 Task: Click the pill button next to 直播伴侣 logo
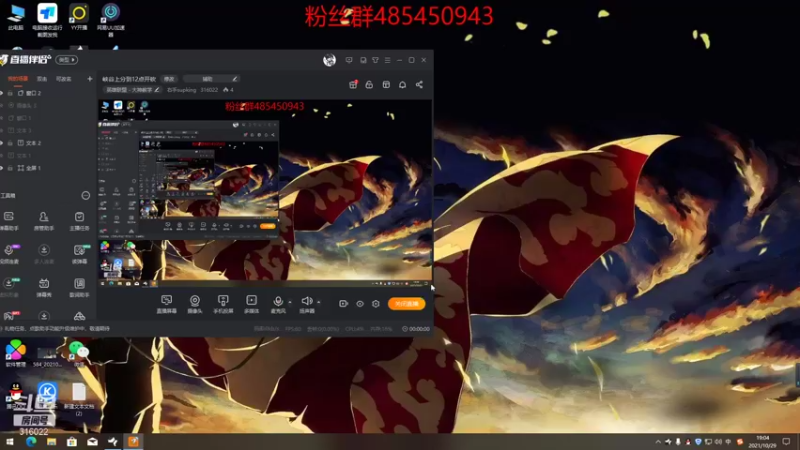pyautogui.click(x=66, y=60)
